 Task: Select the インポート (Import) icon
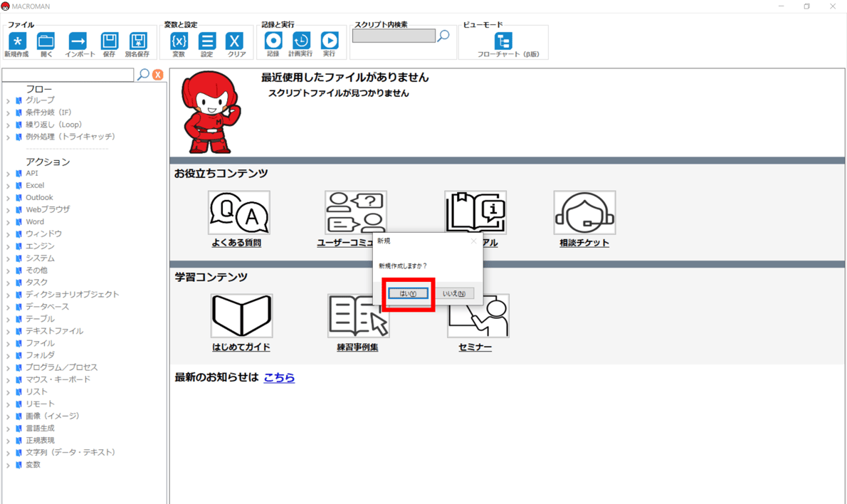78,41
